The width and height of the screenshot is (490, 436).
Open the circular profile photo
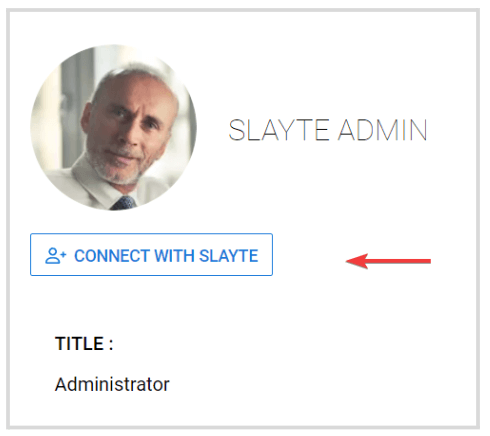click(x=113, y=127)
